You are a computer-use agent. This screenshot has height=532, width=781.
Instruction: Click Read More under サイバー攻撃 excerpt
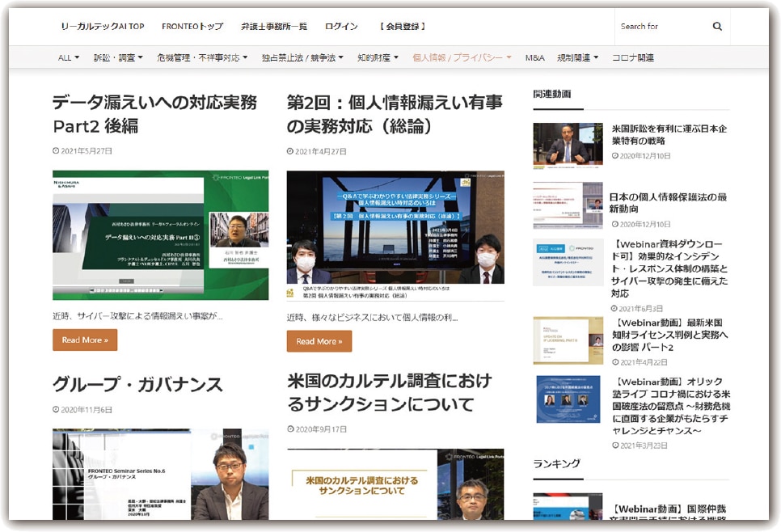pos(85,340)
